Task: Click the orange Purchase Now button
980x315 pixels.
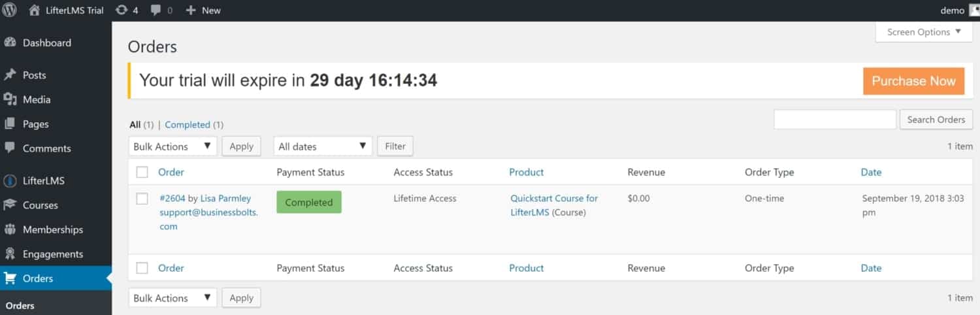Action: [913, 81]
